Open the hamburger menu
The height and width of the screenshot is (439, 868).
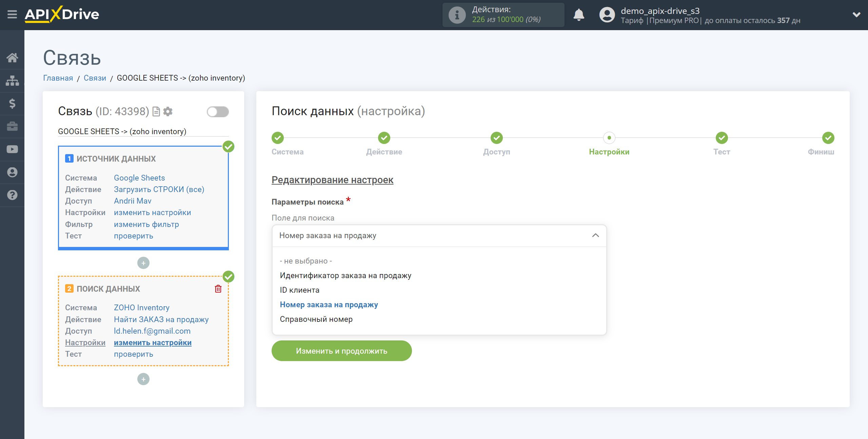click(x=12, y=14)
